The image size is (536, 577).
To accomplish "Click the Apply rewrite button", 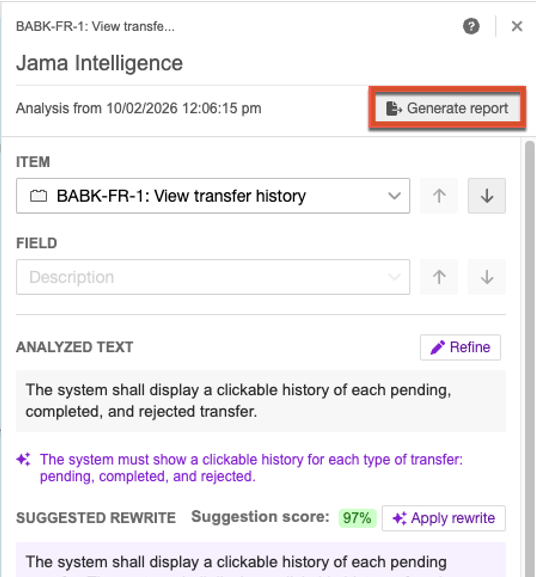I will [444, 518].
